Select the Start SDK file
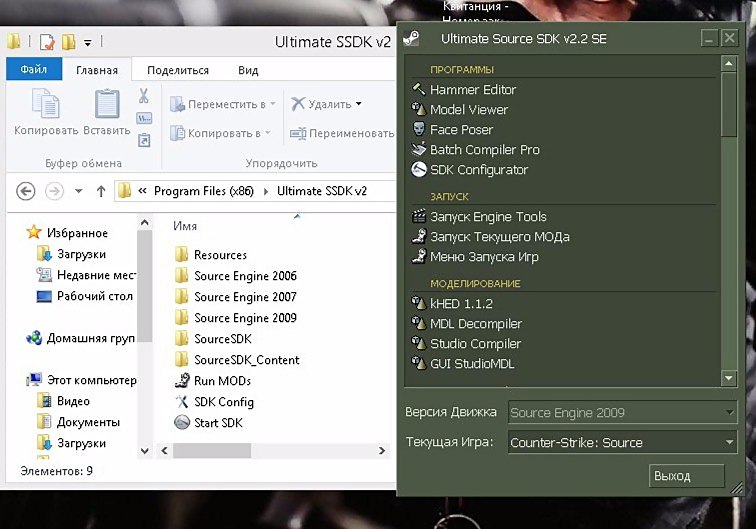756x529 pixels. [x=208, y=423]
